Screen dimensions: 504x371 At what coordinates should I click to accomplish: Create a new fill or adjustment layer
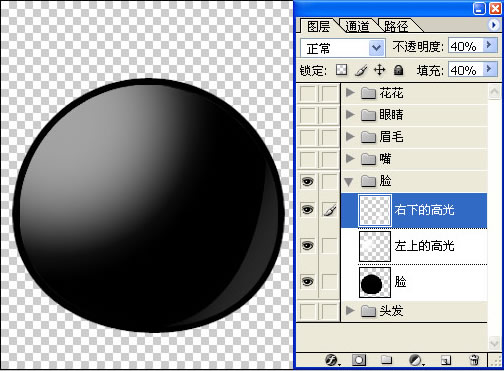[416, 360]
